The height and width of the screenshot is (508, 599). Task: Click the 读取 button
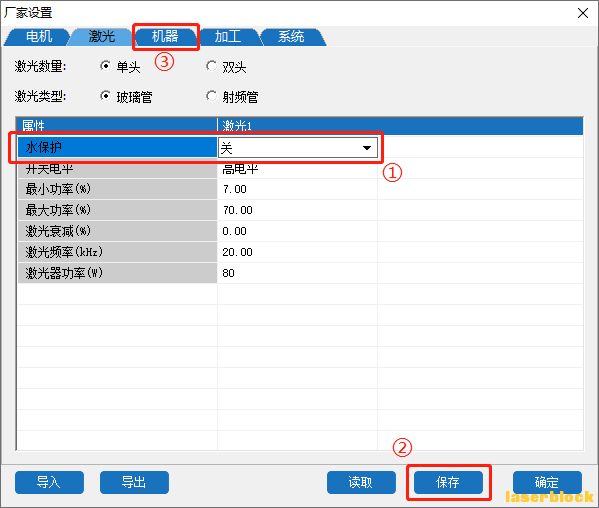click(361, 482)
